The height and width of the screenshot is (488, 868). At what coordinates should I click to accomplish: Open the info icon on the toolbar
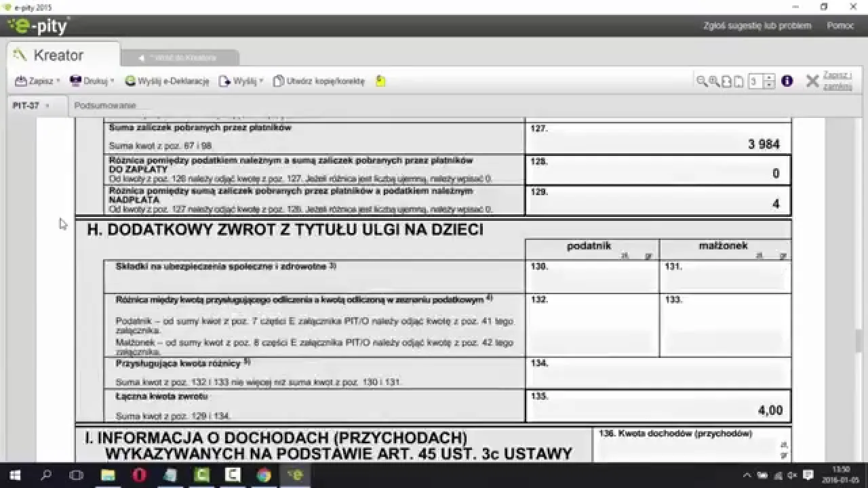tap(787, 80)
